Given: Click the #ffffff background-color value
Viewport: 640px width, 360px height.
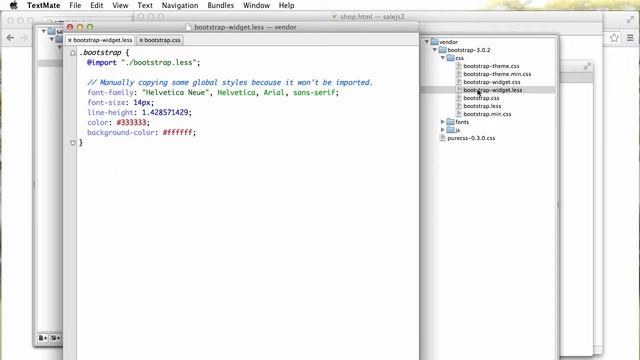Looking at the screenshot, I should click(x=178, y=133).
